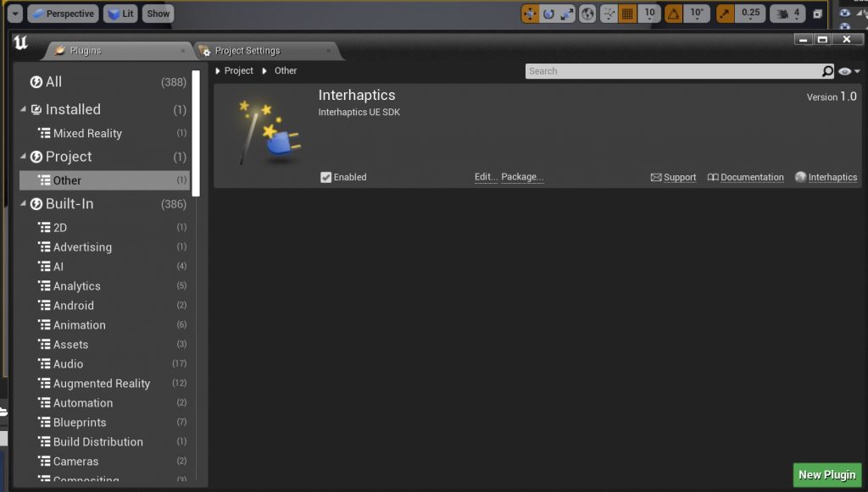
Task: Select the translate move gizmo tool
Action: point(530,14)
